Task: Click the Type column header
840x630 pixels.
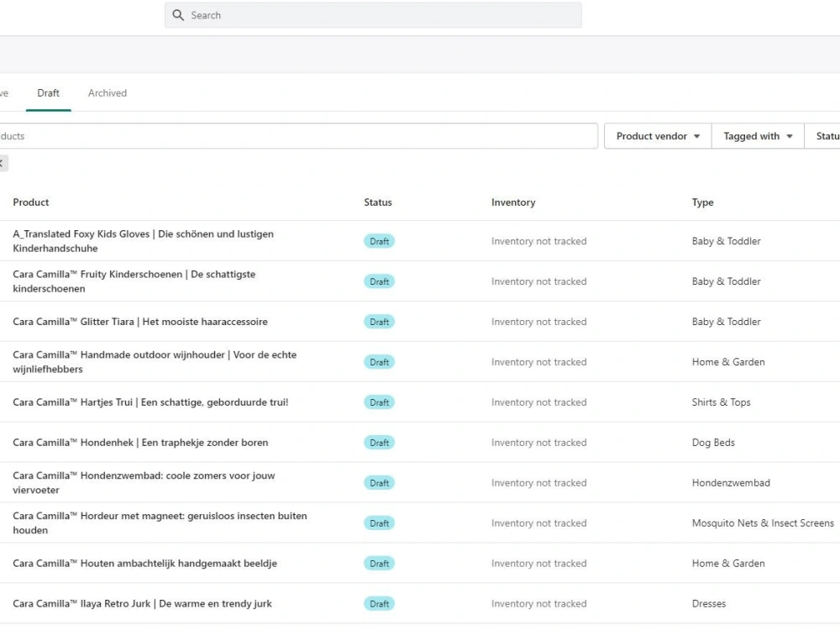Action: pyautogui.click(x=702, y=202)
